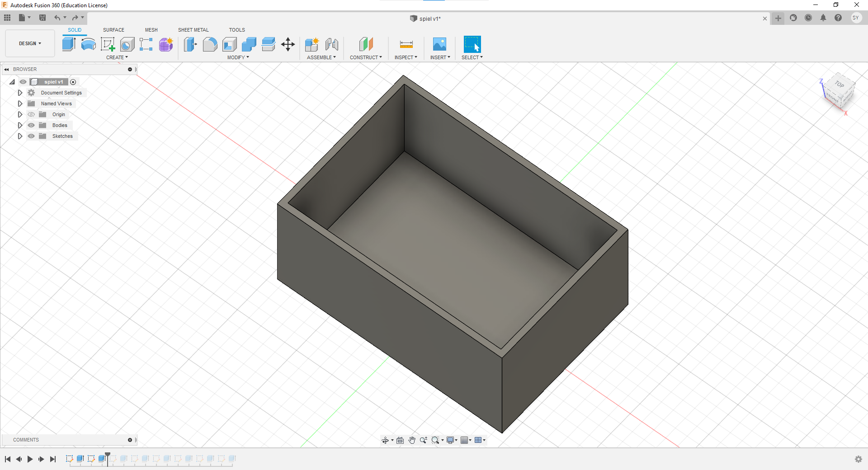The image size is (868, 470).
Task: Click the Insert image icon
Action: [x=439, y=44]
